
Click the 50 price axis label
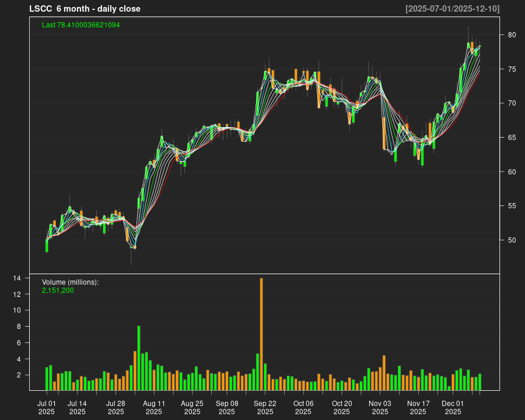pos(512,240)
